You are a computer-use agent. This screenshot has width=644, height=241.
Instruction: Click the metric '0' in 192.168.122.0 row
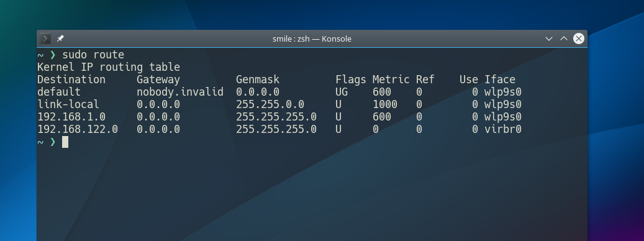tap(376, 129)
